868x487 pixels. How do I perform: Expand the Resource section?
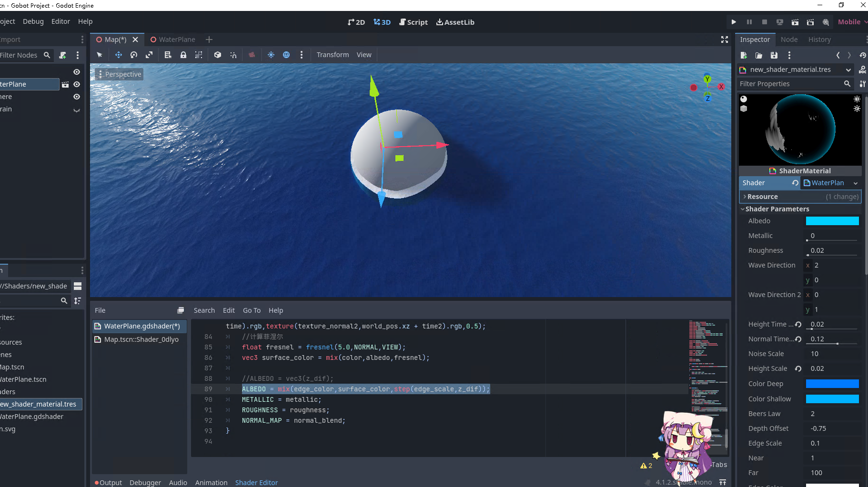pyautogui.click(x=762, y=197)
